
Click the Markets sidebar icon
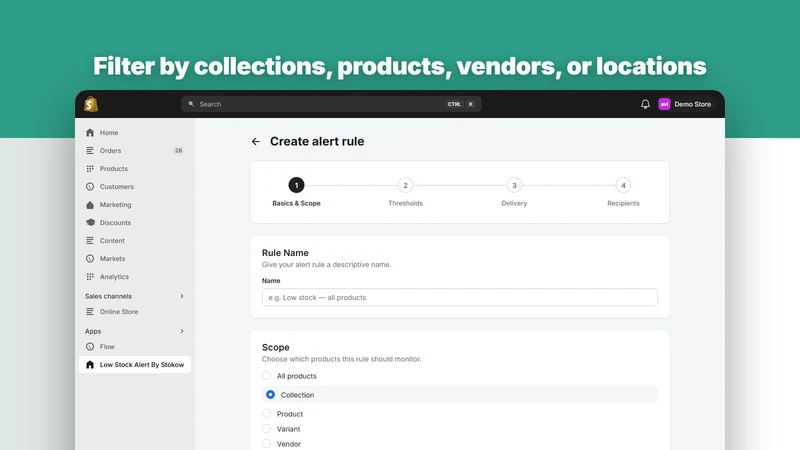pos(90,259)
